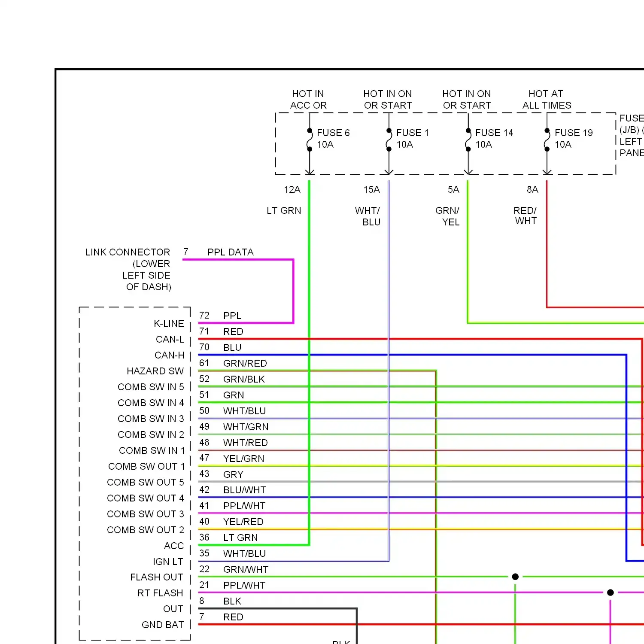
Task: Click the '15A' terminal label
Action: 371,189
